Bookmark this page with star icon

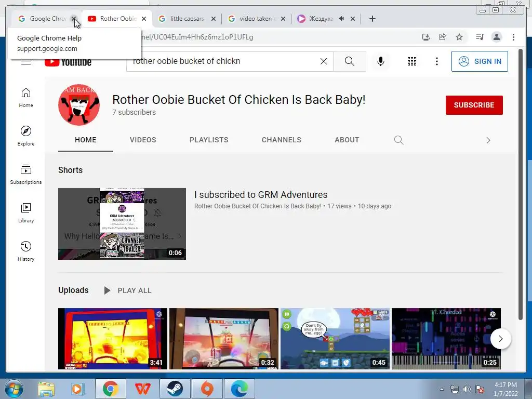point(459,37)
